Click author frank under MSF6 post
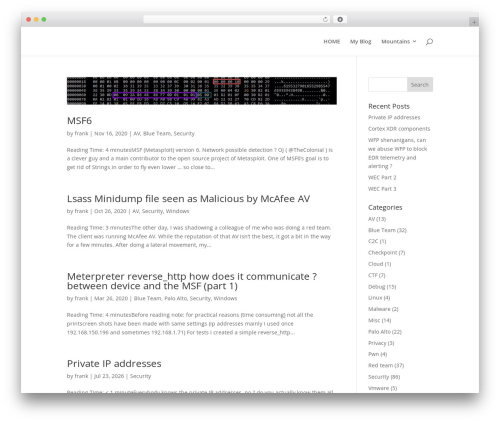Screen dimensions: 500x423 (81, 133)
